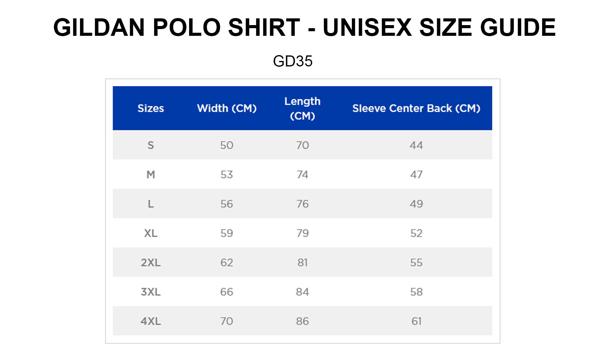Screen dimensions: 605x364
Task: Click the 4XL size row label
Action: pyautogui.click(x=150, y=321)
